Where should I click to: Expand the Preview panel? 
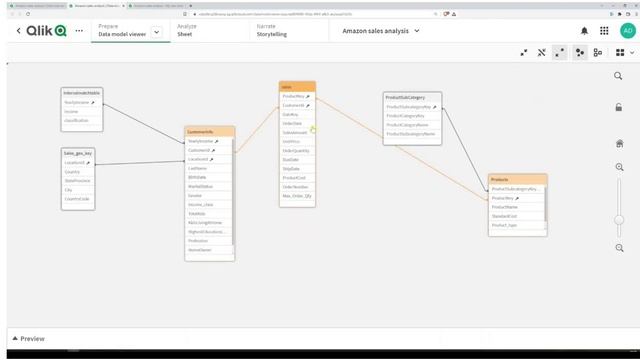[28, 338]
